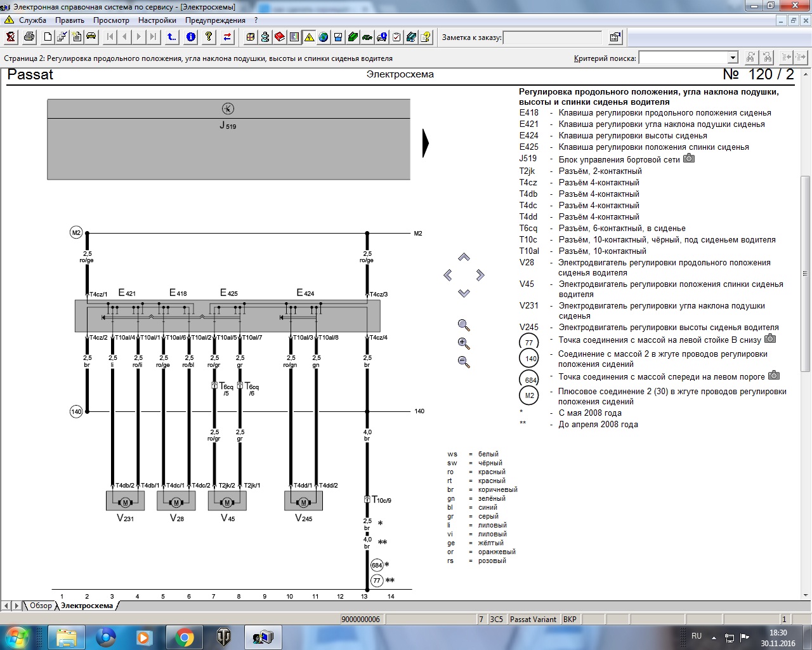This screenshot has height=650, width=812.
Task: Click the vertical scrollbar of the diagram
Action: [806, 273]
